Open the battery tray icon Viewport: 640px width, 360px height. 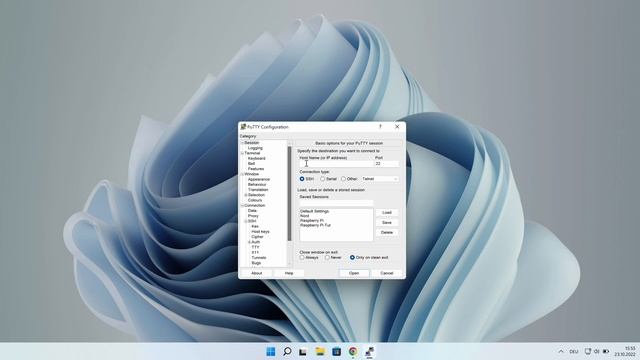(606, 351)
